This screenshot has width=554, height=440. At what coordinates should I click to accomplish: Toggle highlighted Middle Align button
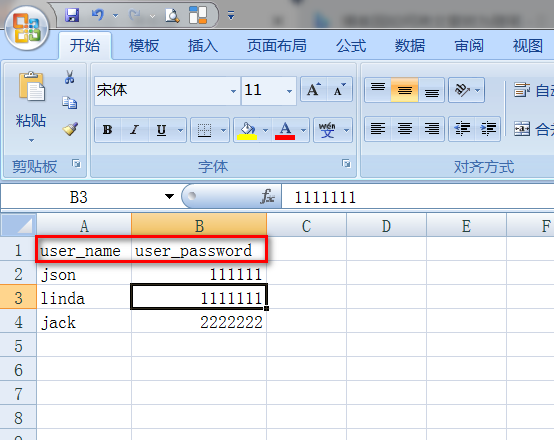[x=405, y=90]
